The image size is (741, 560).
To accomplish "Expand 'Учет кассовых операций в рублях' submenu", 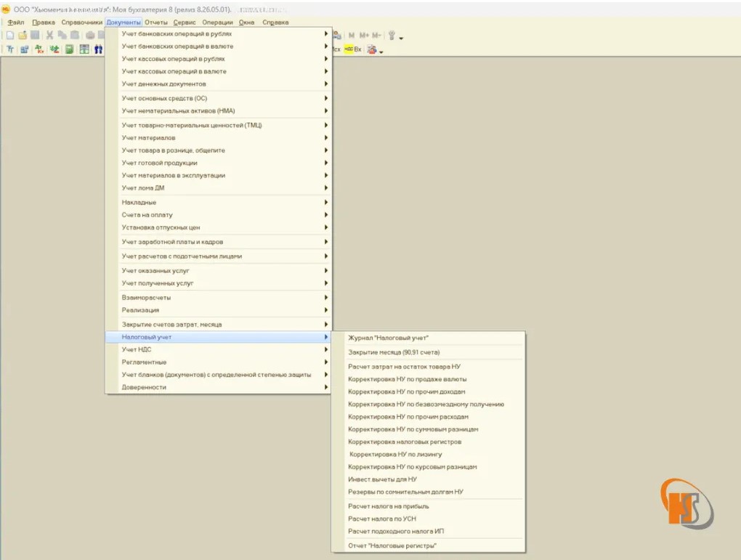I will tap(219, 59).
